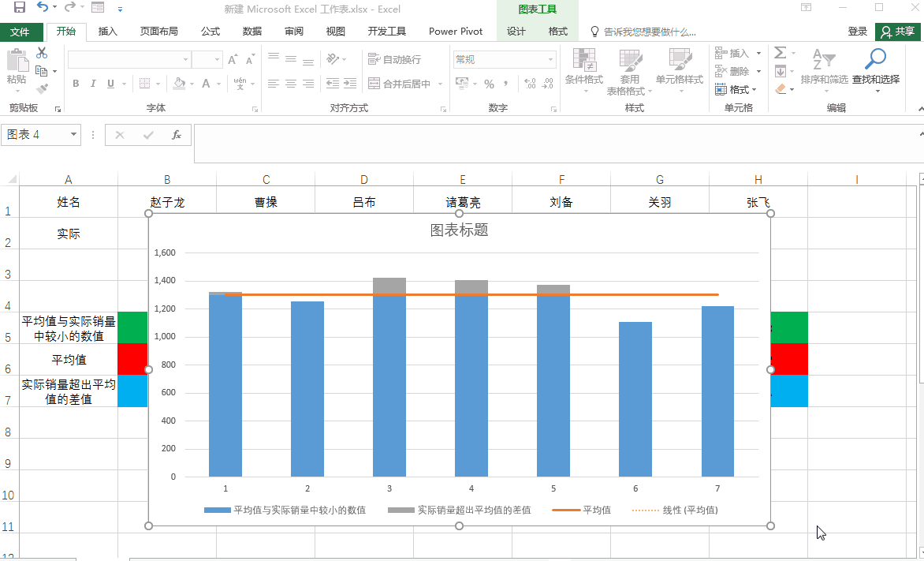Viewport: 924px width, 561px height.
Task: Click the 登录 sign in link
Action: coord(858,32)
